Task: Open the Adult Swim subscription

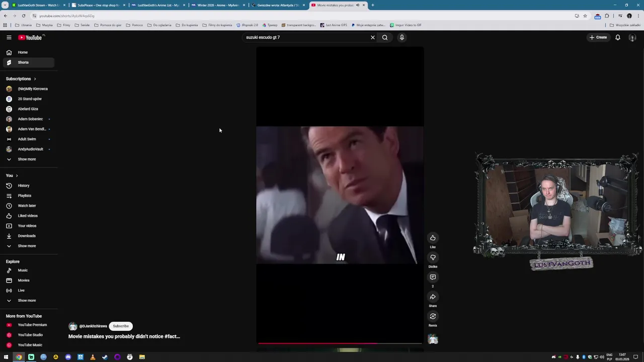Action: tap(29, 139)
